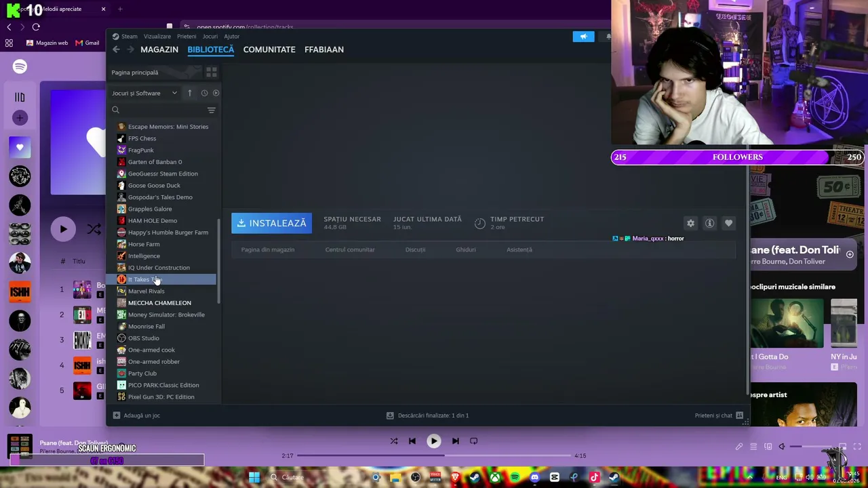
Task: Skip to previous track in Spotify player
Action: pos(412,441)
